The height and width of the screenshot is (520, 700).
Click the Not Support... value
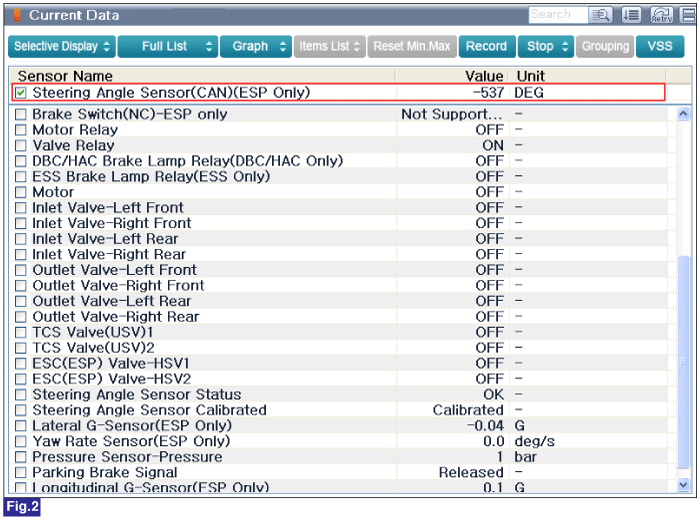coord(452,114)
